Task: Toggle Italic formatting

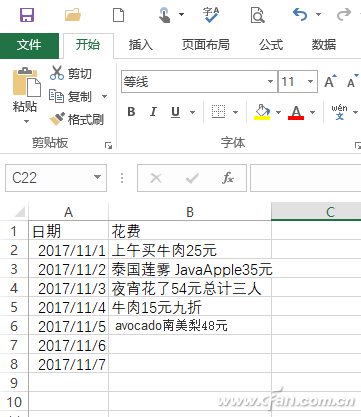Action: pyautogui.click(x=153, y=112)
